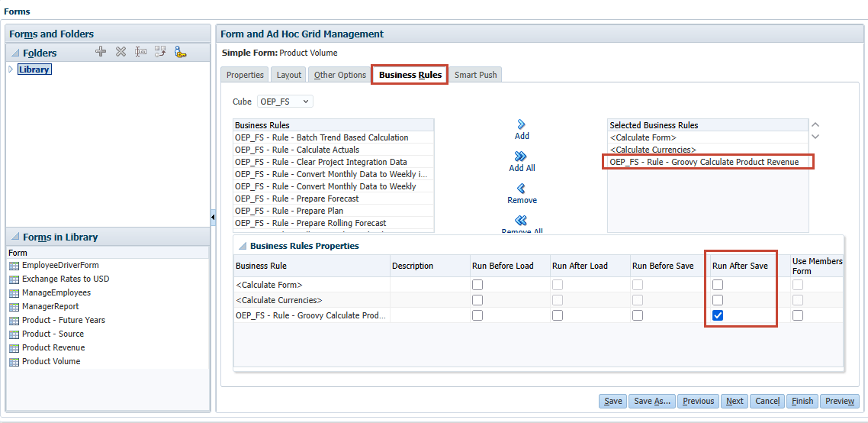Select the Prepare Rolling Forecast rule

[334, 223]
